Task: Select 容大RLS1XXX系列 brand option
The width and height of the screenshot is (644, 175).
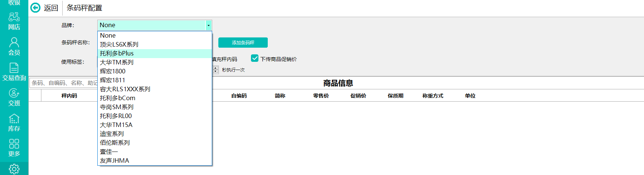Action: pyautogui.click(x=155, y=89)
